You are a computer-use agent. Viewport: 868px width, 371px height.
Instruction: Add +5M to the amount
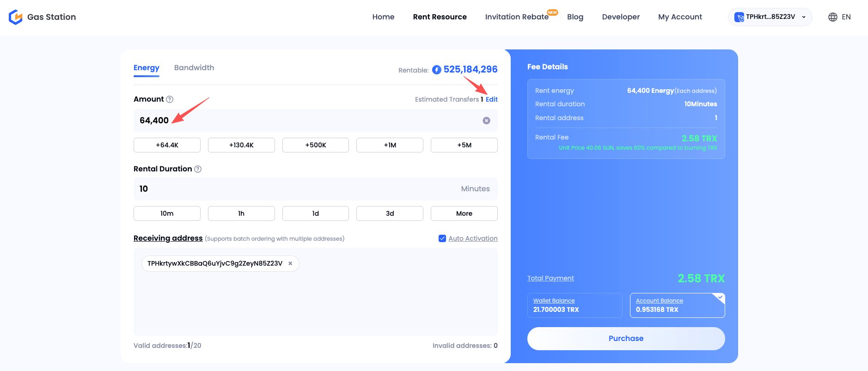[x=464, y=145]
